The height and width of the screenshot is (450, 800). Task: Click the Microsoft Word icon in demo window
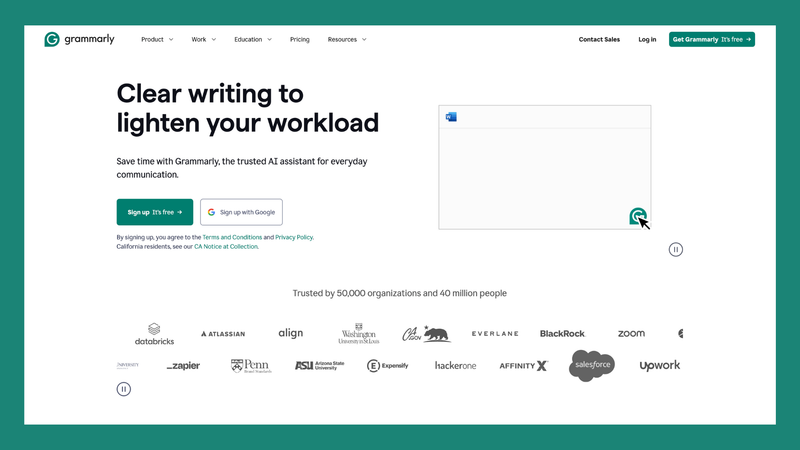pos(451,117)
